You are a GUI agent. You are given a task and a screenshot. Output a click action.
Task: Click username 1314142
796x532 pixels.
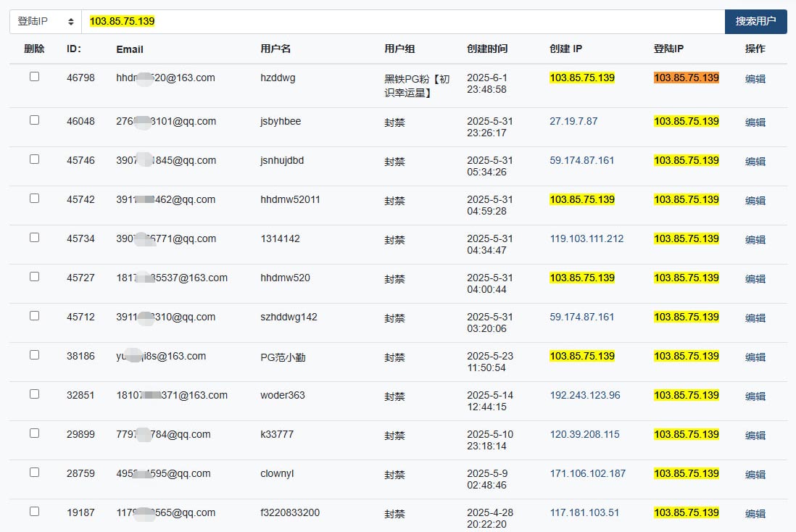[x=281, y=238]
